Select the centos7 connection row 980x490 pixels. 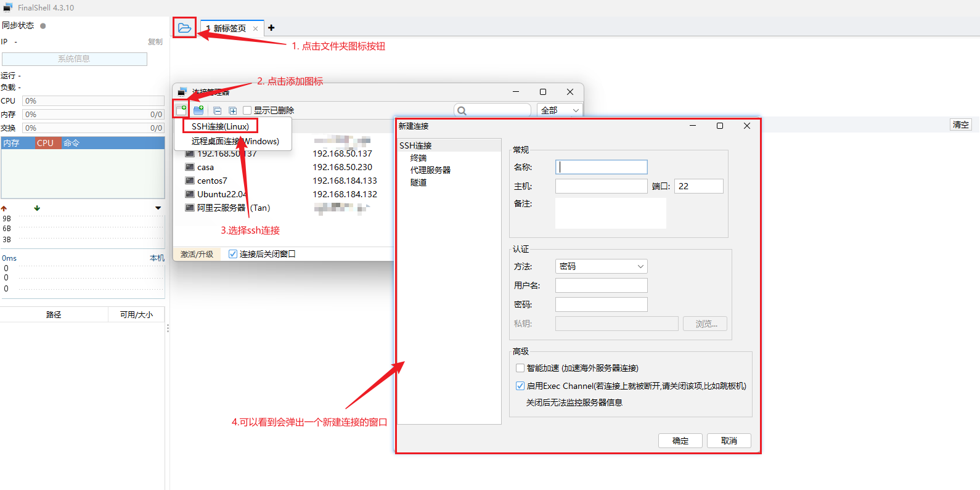(284, 181)
